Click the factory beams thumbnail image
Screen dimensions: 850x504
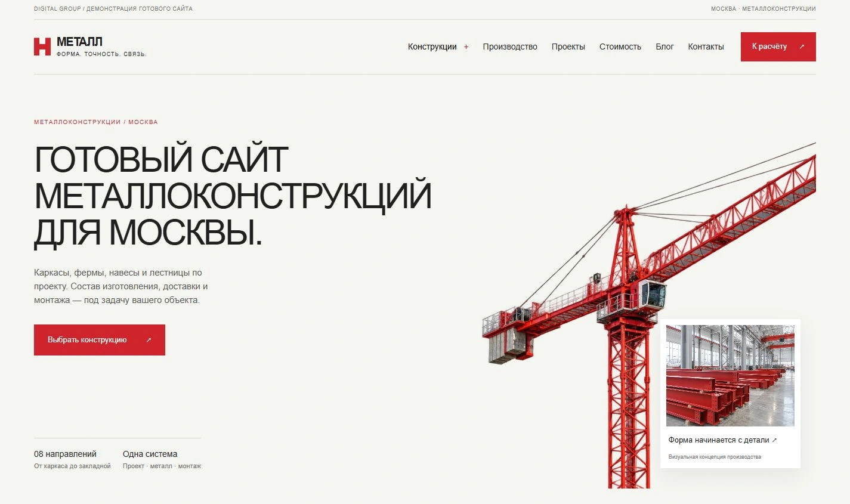(x=730, y=376)
